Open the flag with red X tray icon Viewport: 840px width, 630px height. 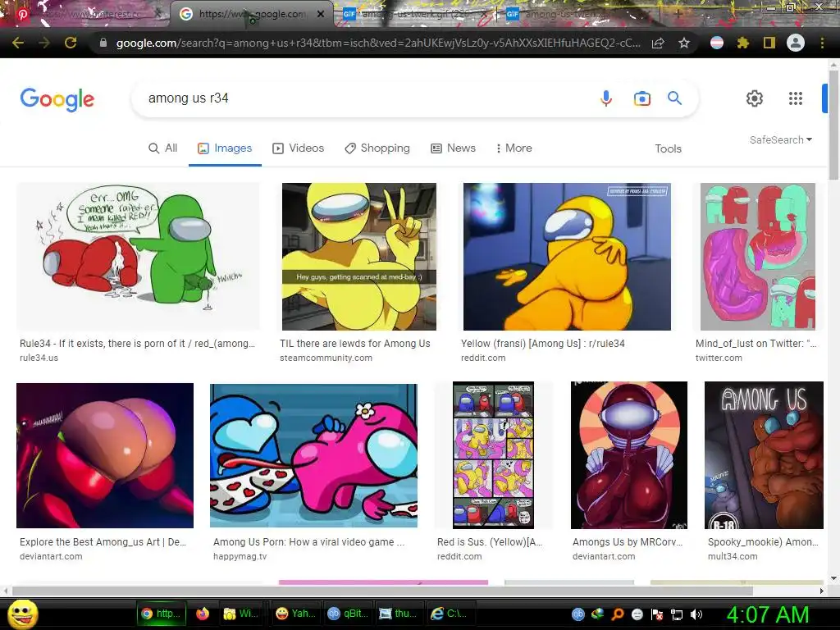(657, 614)
